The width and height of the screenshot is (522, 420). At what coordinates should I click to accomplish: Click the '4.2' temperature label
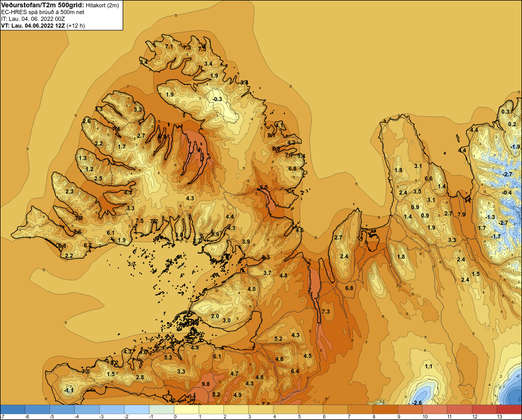coord(291,142)
